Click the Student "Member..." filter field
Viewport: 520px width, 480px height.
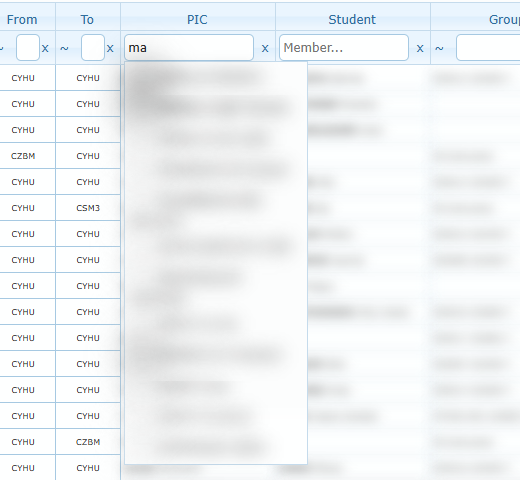click(x=344, y=48)
